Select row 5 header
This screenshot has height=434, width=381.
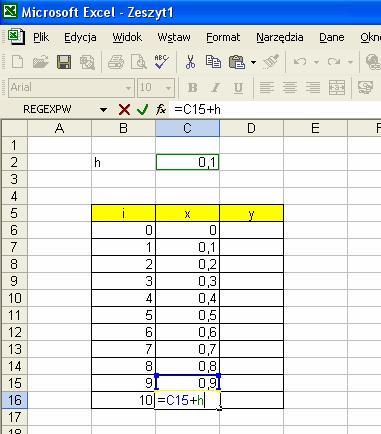14,213
